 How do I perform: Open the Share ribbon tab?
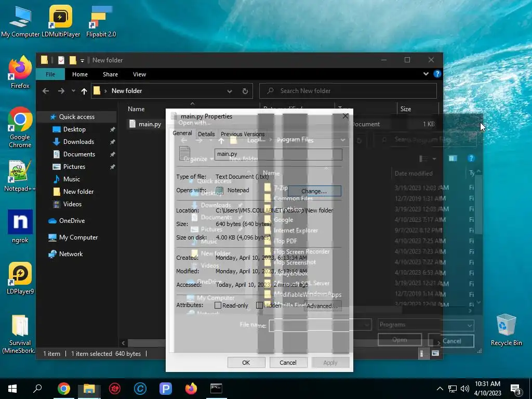pos(110,74)
